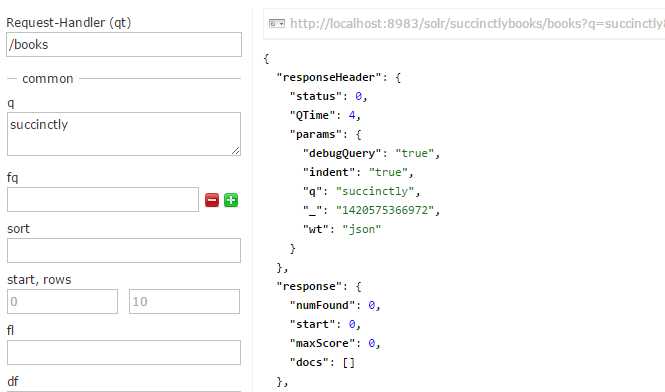Image resolution: width=665 pixels, height=392 pixels.
Task: Select the "status" line in response
Action: click(328, 96)
